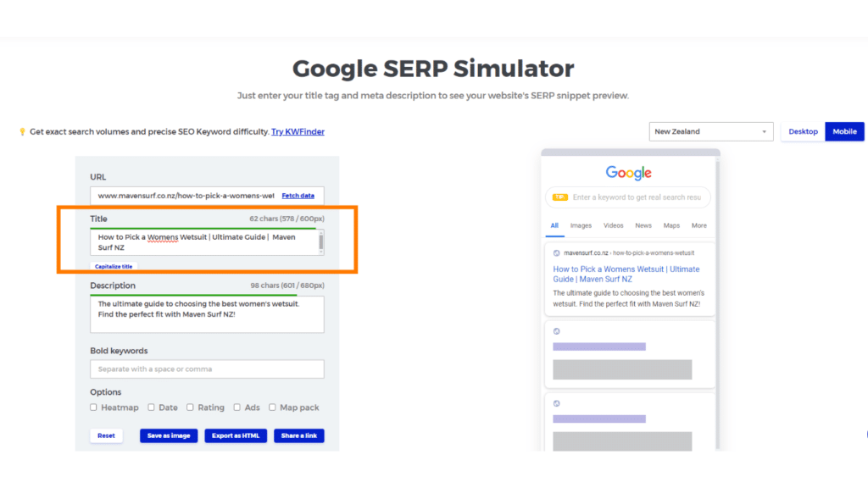Click the mavensurf.co.nz breadcrumb URL in preview

click(x=629, y=252)
